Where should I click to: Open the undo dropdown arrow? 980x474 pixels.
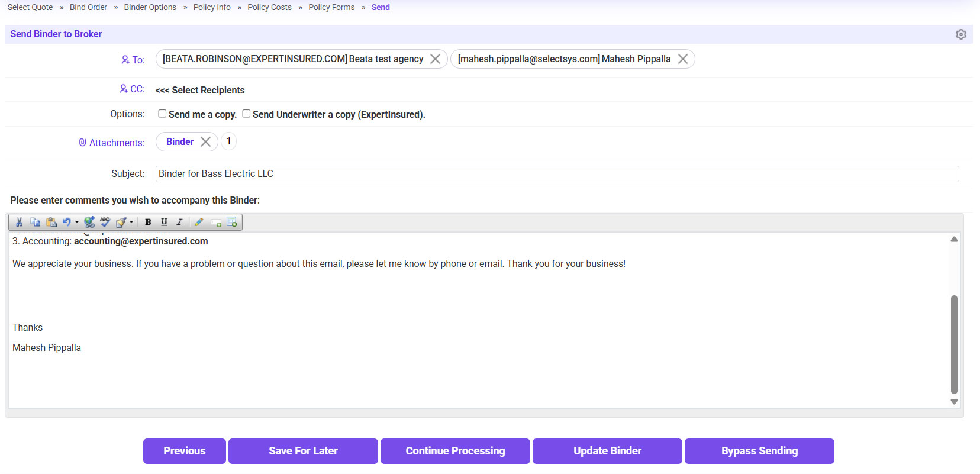77,223
